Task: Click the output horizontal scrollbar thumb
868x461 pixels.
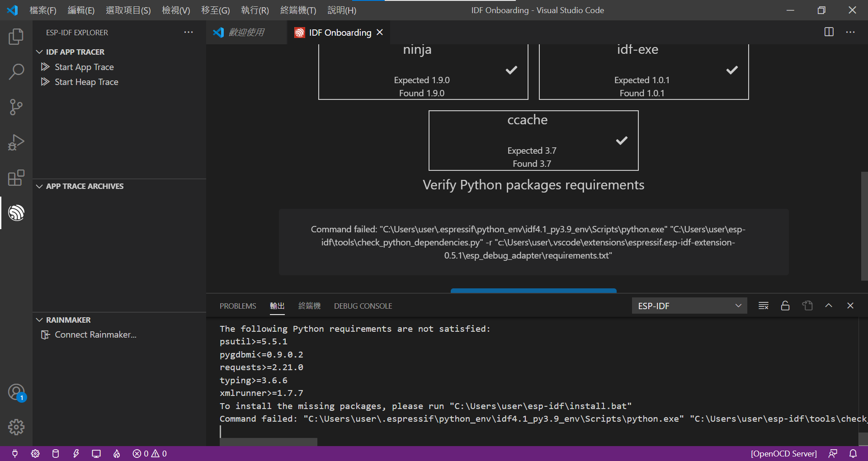Action: [x=269, y=442]
